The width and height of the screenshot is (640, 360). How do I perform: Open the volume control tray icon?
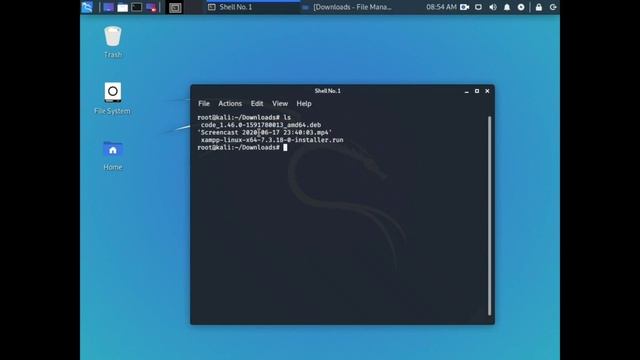point(493,7)
